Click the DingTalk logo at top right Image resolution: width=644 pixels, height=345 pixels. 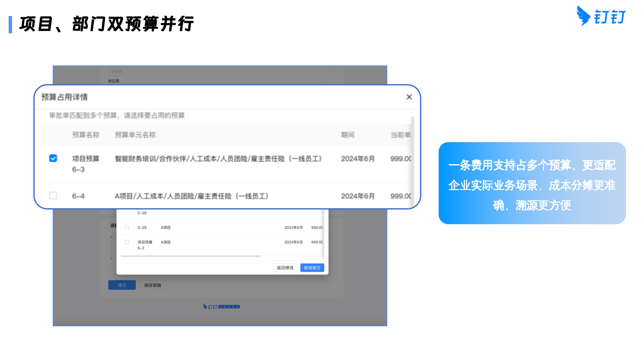tap(601, 16)
